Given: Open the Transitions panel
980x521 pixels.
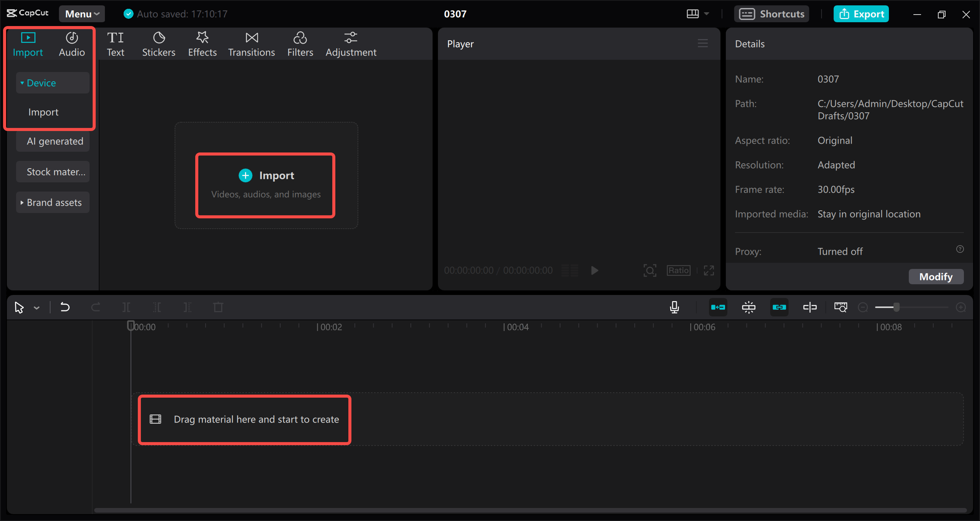Looking at the screenshot, I should point(251,43).
